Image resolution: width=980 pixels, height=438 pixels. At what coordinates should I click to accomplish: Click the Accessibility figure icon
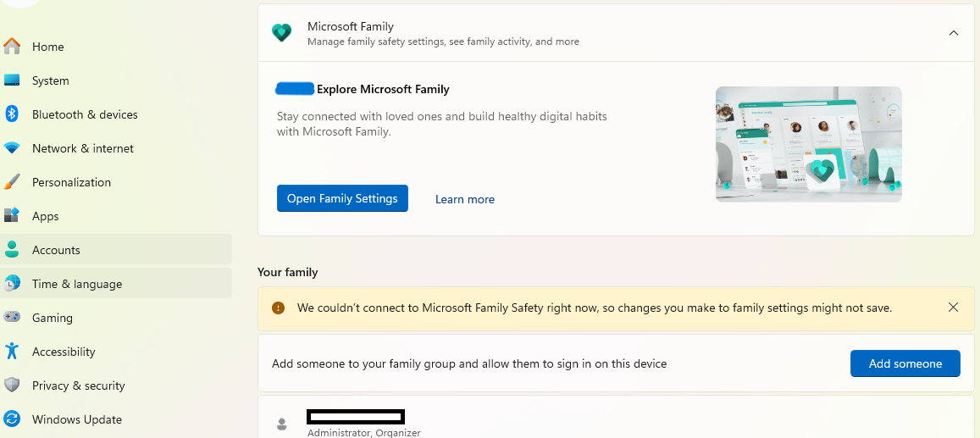pos(12,352)
